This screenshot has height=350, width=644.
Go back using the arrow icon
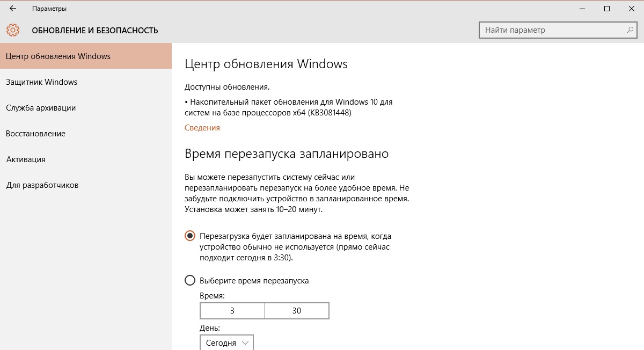tap(13, 9)
